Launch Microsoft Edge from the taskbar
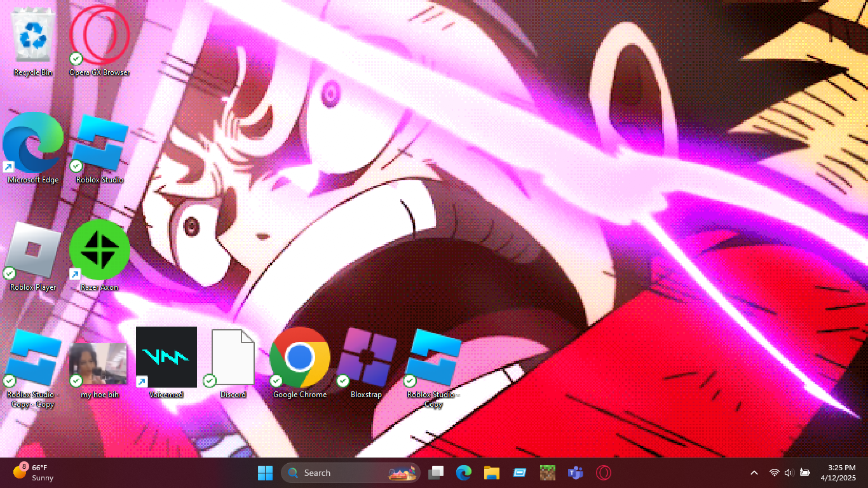868x488 pixels. 464,473
